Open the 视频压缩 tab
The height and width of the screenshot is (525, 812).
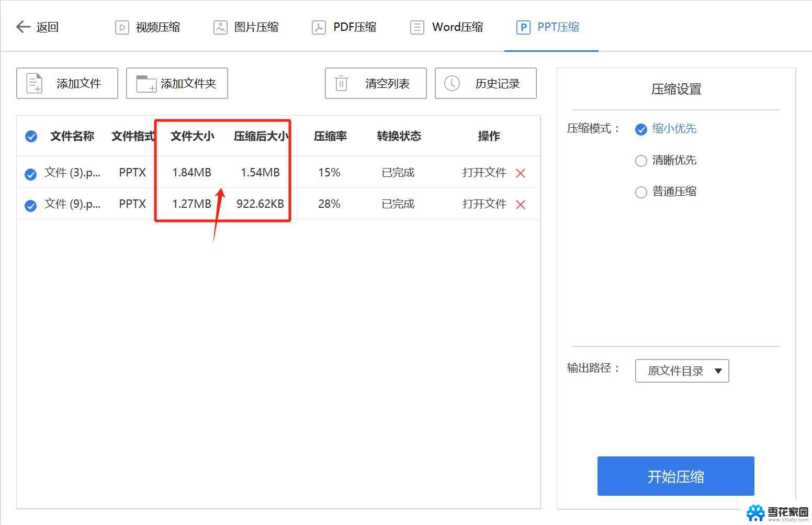tap(148, 27)
